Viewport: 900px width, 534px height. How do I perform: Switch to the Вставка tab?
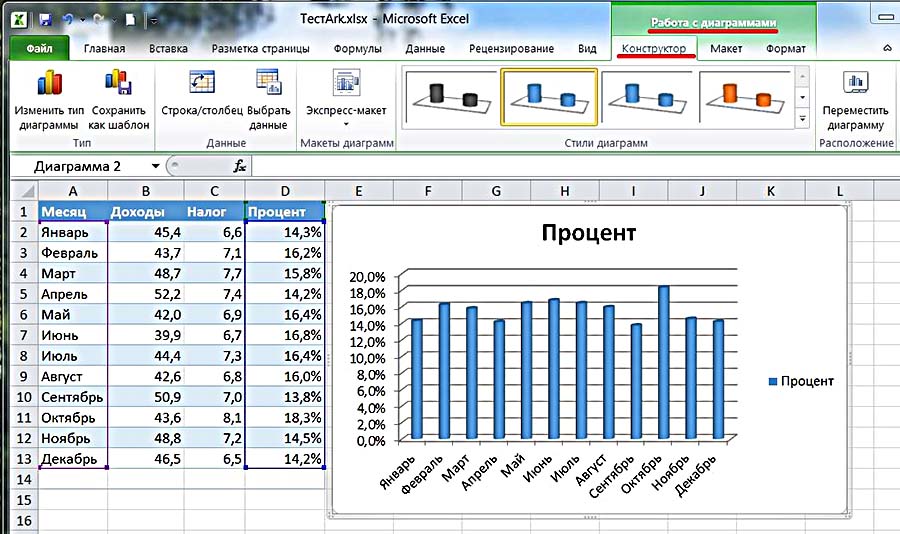point(168,49)
